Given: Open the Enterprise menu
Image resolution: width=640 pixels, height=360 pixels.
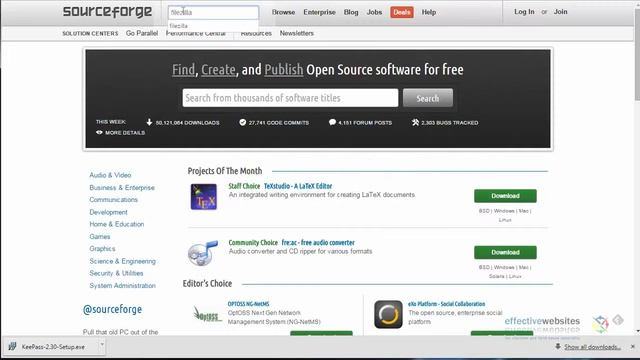Looking at the screenshot, I should (319, 12).
